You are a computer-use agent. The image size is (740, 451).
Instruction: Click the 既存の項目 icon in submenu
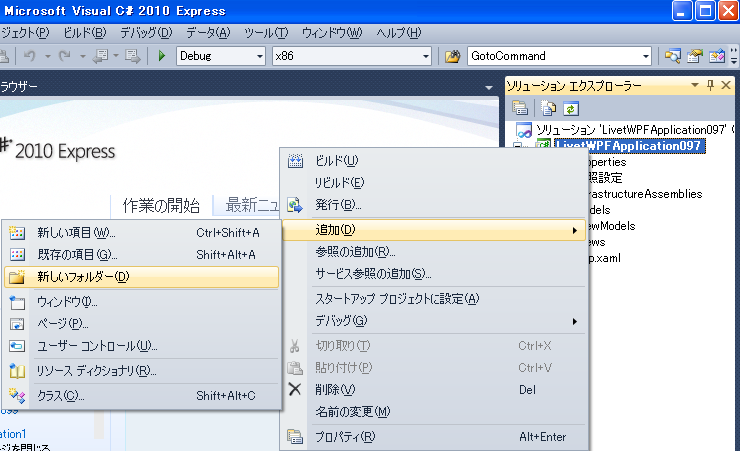point(17,255)
